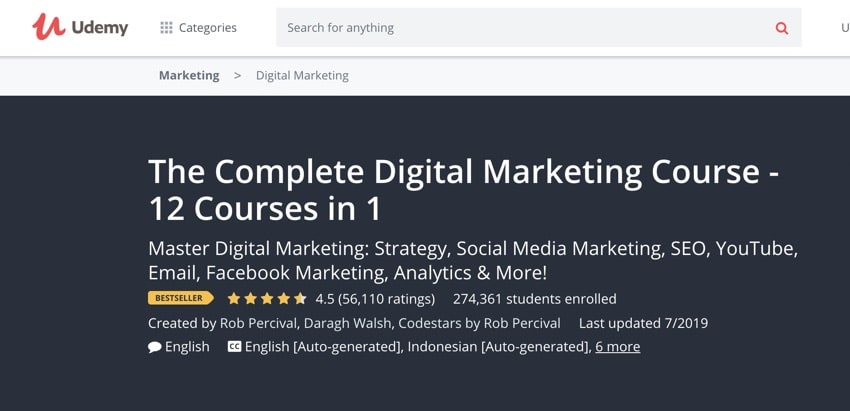Open instructor Rob Percival's profile

click(258, 323)
